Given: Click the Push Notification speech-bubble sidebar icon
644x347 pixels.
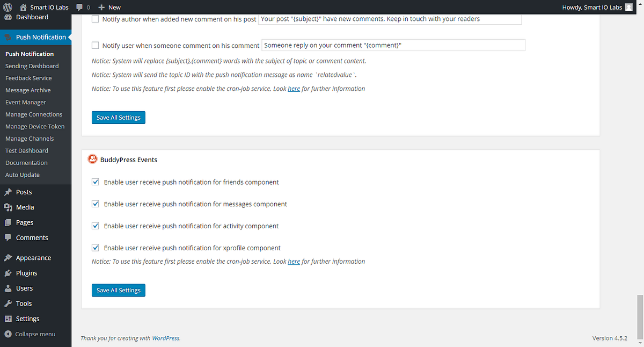Looking at the screenshot, I should [9, 37].
